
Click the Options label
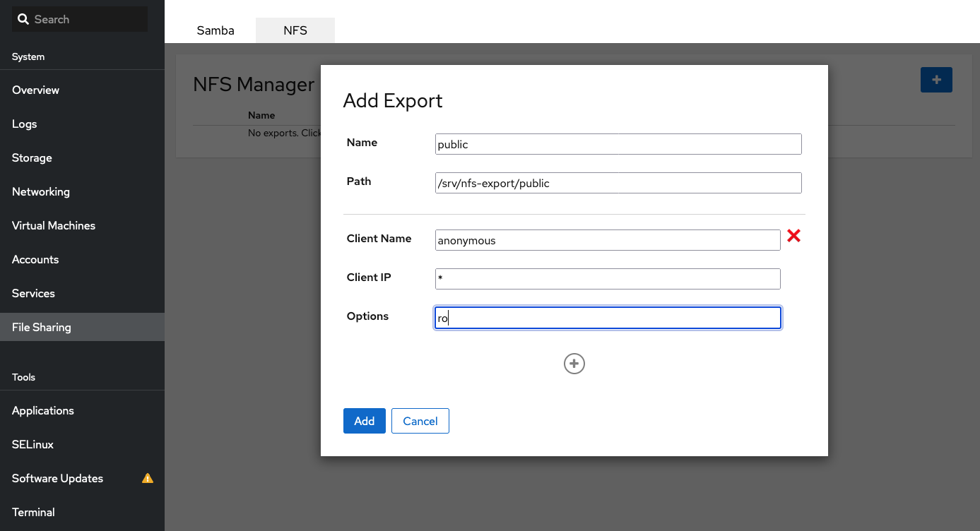(368, 316)
